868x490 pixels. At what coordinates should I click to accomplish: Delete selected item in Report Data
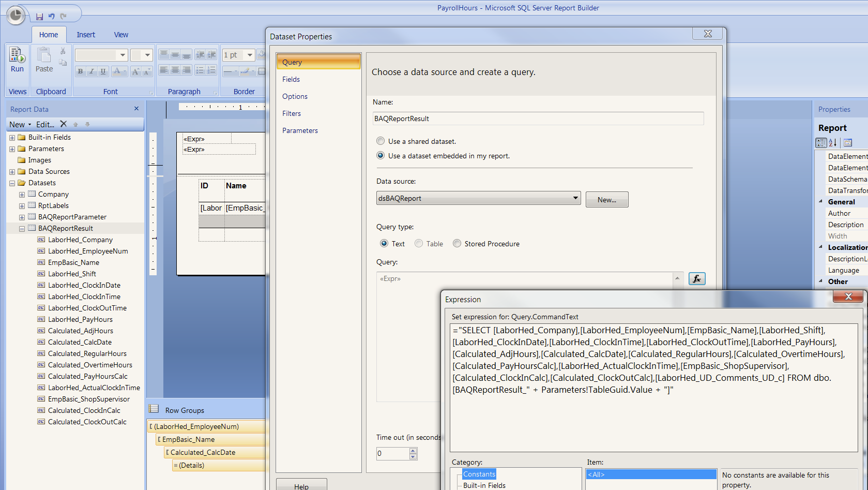63,124
